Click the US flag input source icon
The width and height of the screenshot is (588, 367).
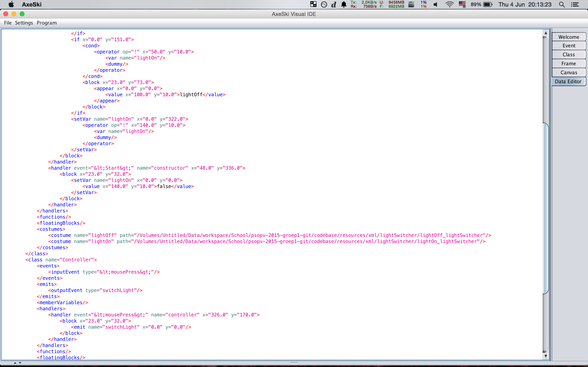pos(462,4)
